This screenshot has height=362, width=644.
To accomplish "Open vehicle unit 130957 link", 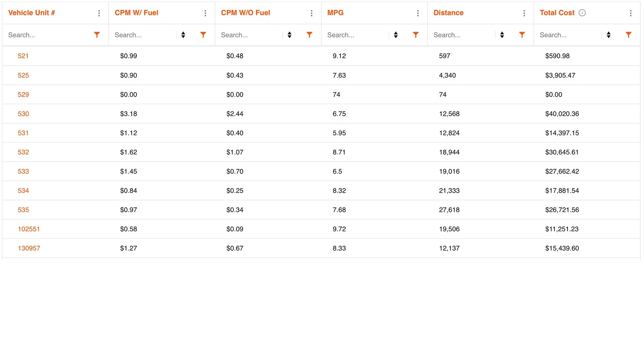I will coord(29,249).
